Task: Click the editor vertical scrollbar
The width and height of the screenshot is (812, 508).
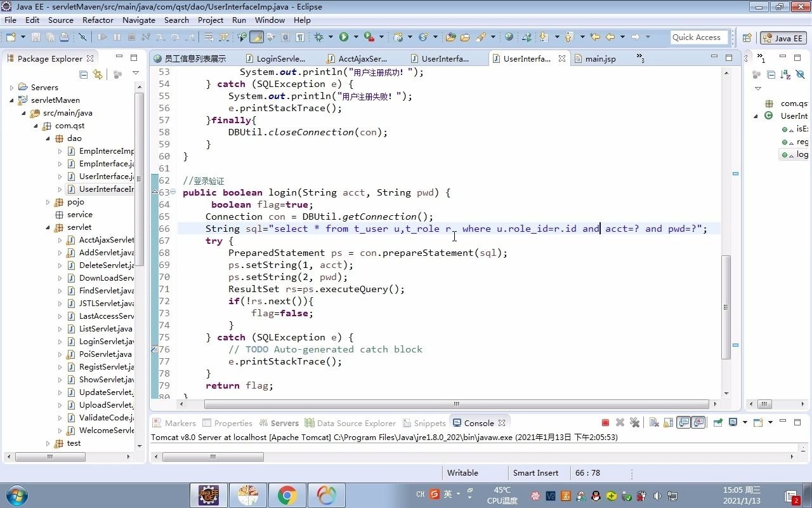Action: tap(726, 307)
